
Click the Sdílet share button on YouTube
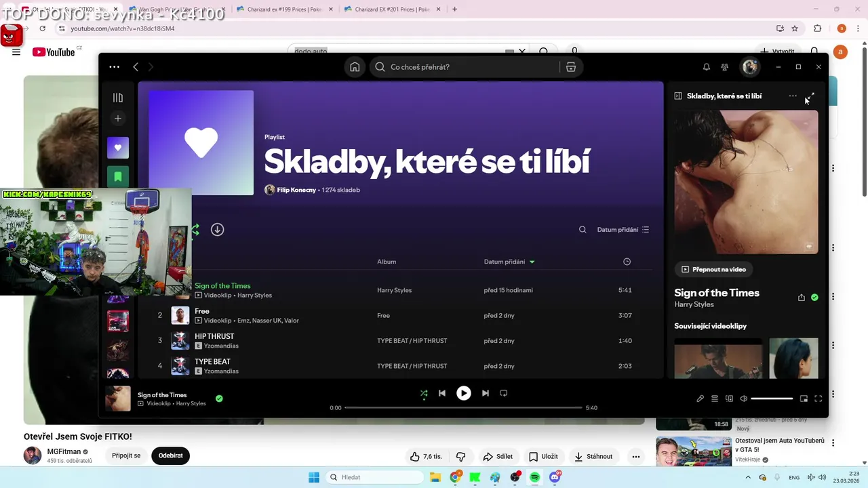[x=498, y=456]
